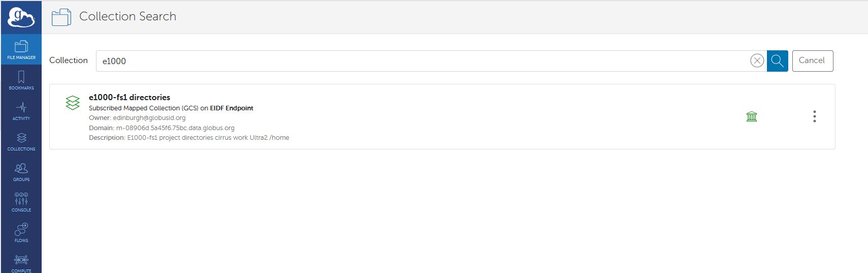The width and height of the screenshot is (868, 273).
Task: Select the e1000-fs1 directories collection
Action: coord(130,97)
